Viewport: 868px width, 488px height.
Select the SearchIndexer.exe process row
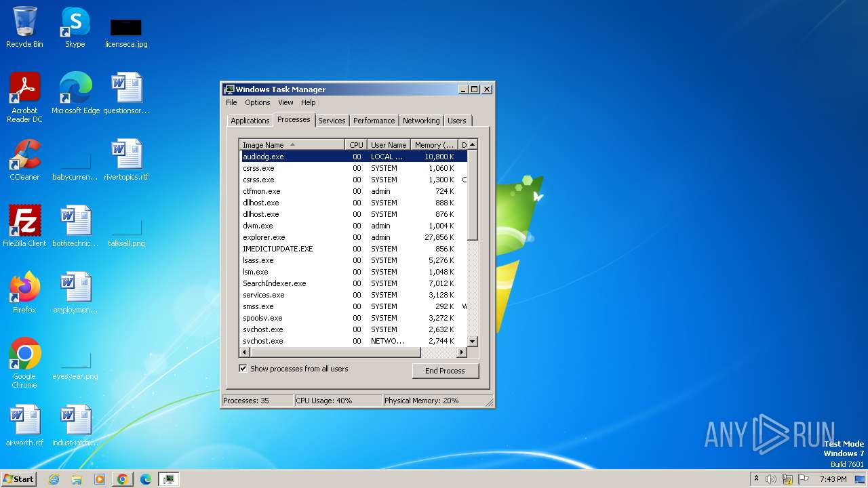(353, 283)
